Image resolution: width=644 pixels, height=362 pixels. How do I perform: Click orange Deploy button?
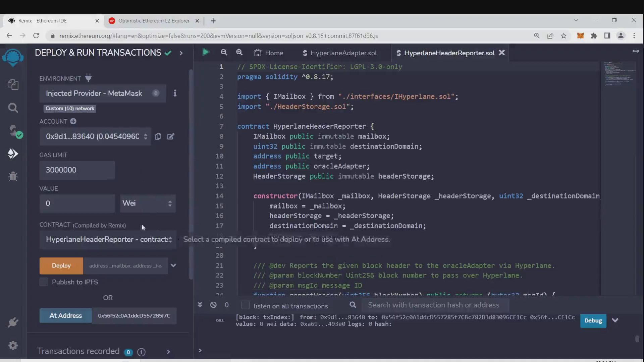tap(61, 266)
